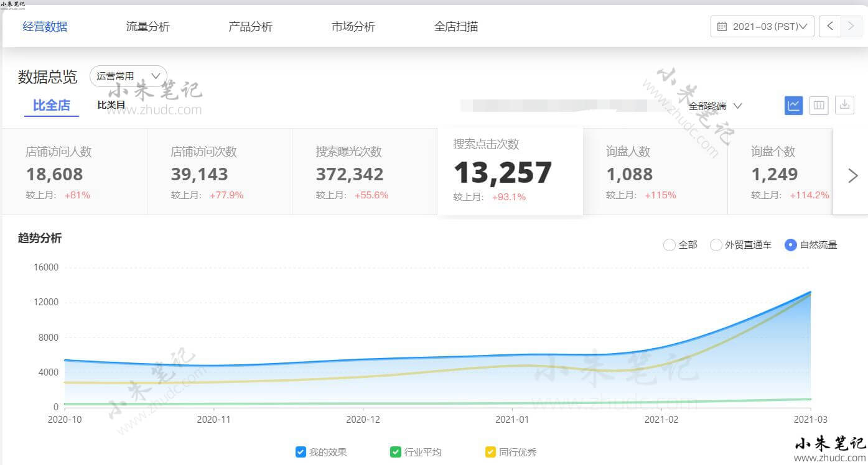This screenshot has width=868, height=465.
Task: Toggle 行业平均 checkbox in legend
Action: (x=395, y=452)
